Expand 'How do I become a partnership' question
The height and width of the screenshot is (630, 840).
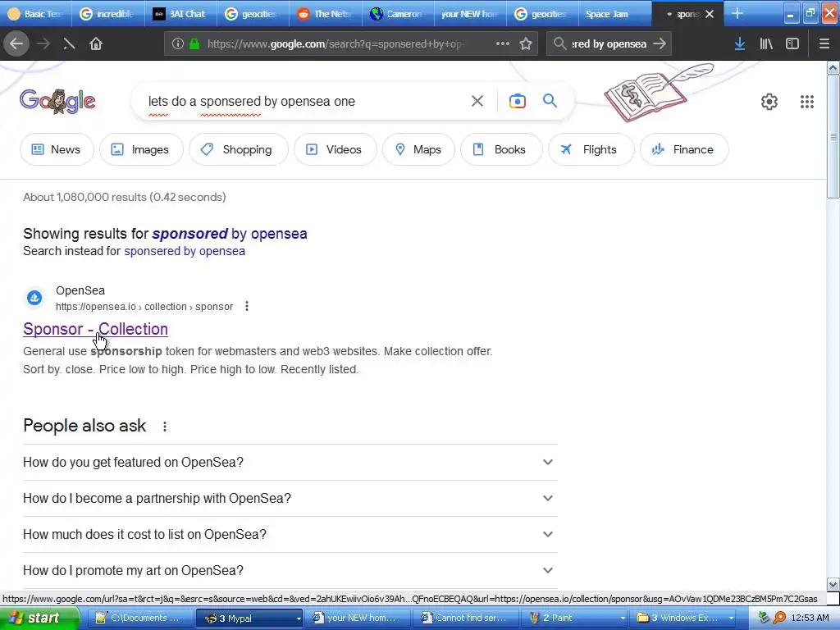[x=290, y=498]
